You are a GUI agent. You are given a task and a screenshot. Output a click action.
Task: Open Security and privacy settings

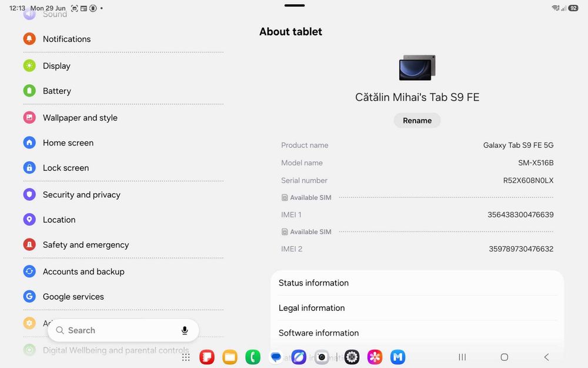[123, 194]
